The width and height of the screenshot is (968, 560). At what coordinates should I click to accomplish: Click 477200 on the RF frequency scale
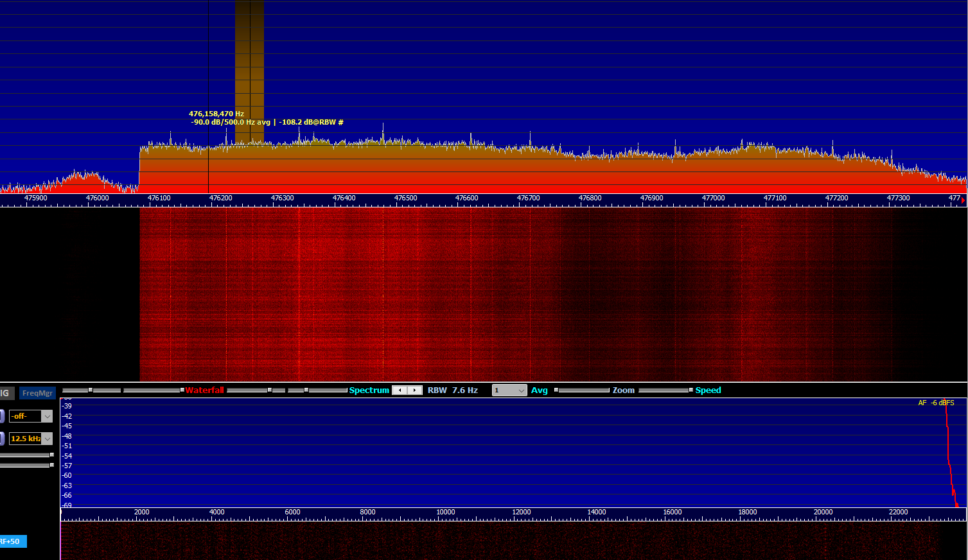tap(837, 198)
